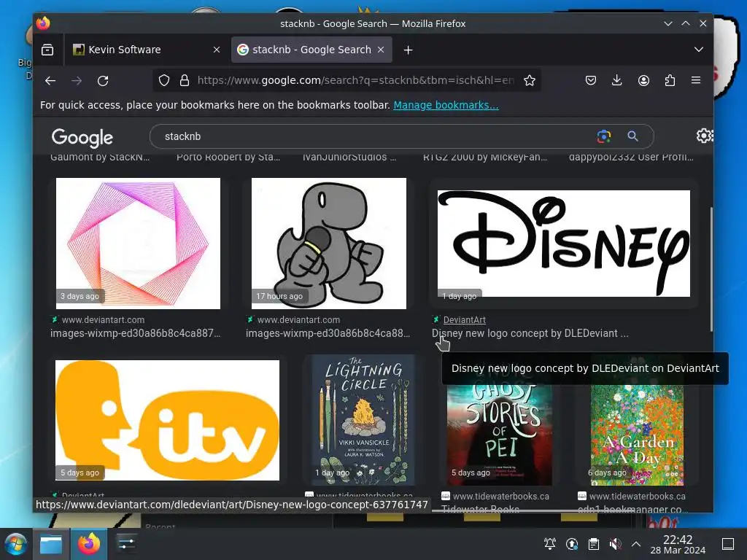747x560 pixels.
Task: Open Google quick settings gear
Action: click(704, 136)
